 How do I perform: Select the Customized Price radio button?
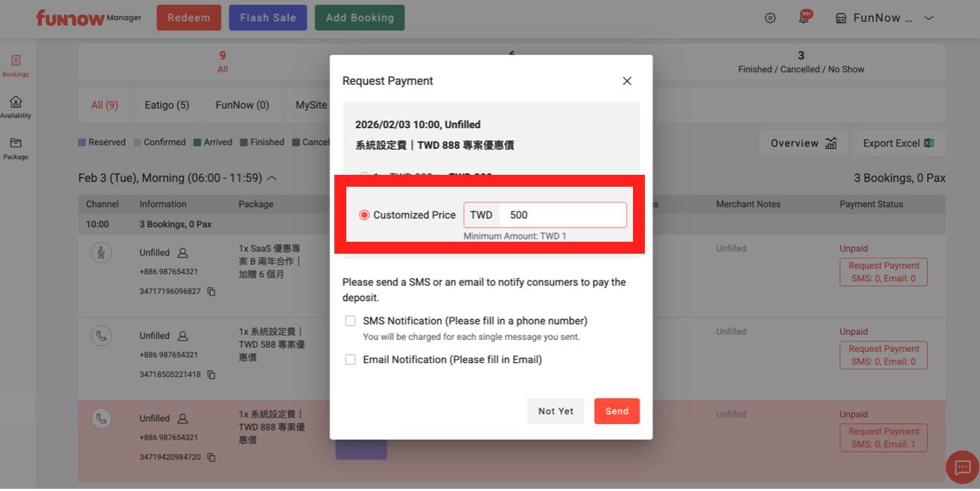[364, 215]
